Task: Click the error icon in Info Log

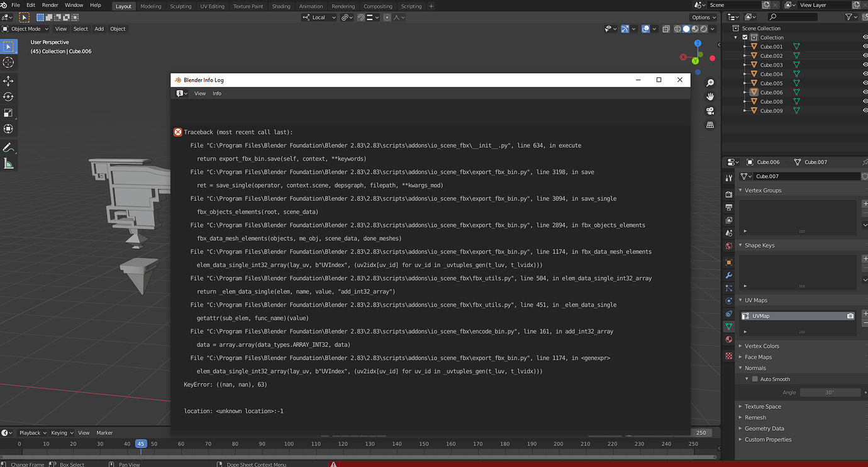Action: [178, 132]
